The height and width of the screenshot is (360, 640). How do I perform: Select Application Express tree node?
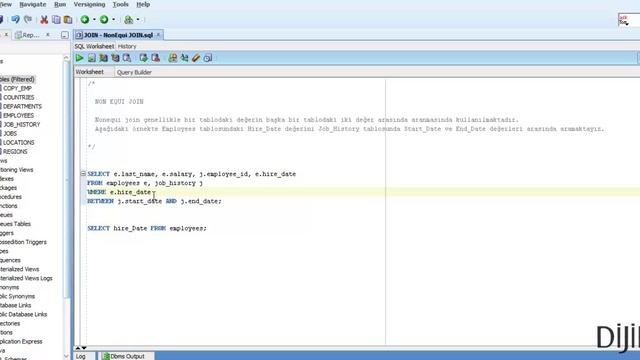pos(21,341)
